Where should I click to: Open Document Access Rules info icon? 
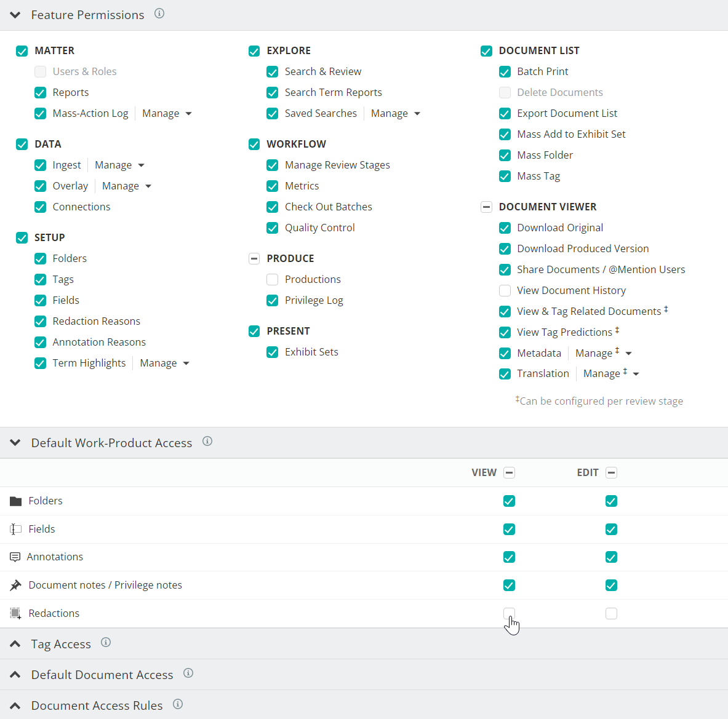[178, 704]
